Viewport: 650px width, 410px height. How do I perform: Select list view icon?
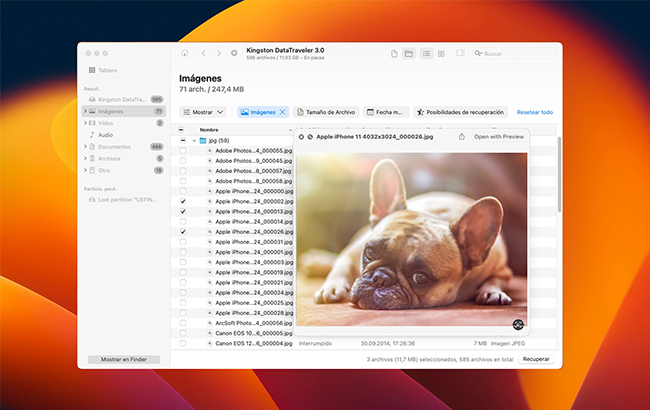426,53
